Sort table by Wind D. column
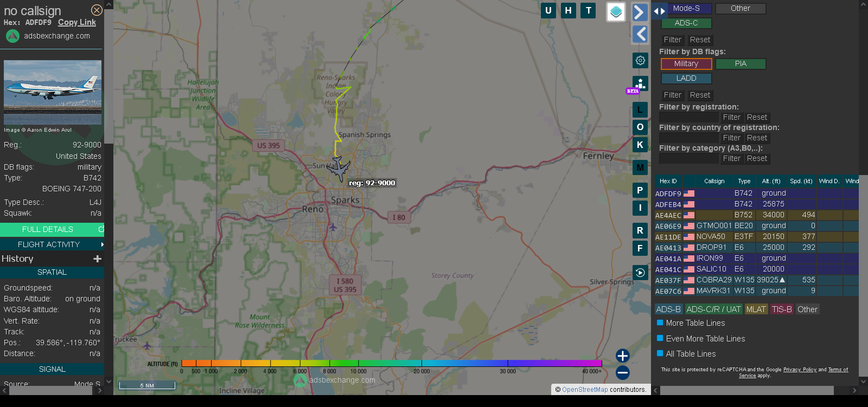Screen dimensions: 868x407 (x=829, y=181)
